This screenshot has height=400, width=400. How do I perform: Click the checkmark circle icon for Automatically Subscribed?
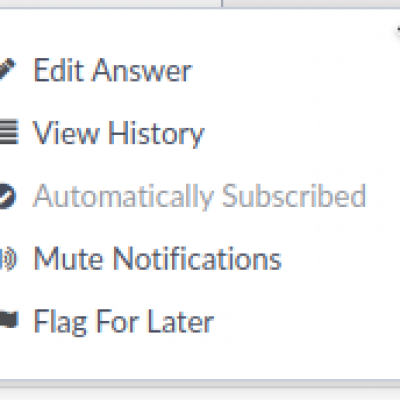click(x=8, y=196)
